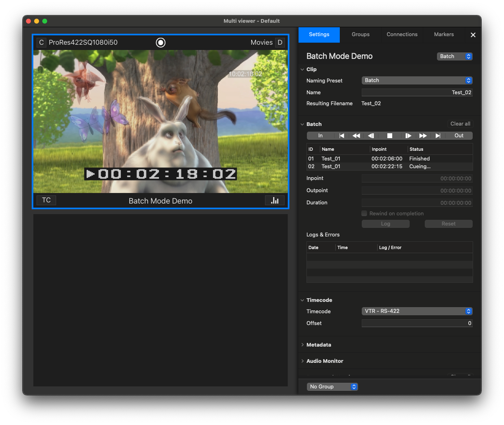Set the In point
Screen dimensions: 504x425
point(320,136)
